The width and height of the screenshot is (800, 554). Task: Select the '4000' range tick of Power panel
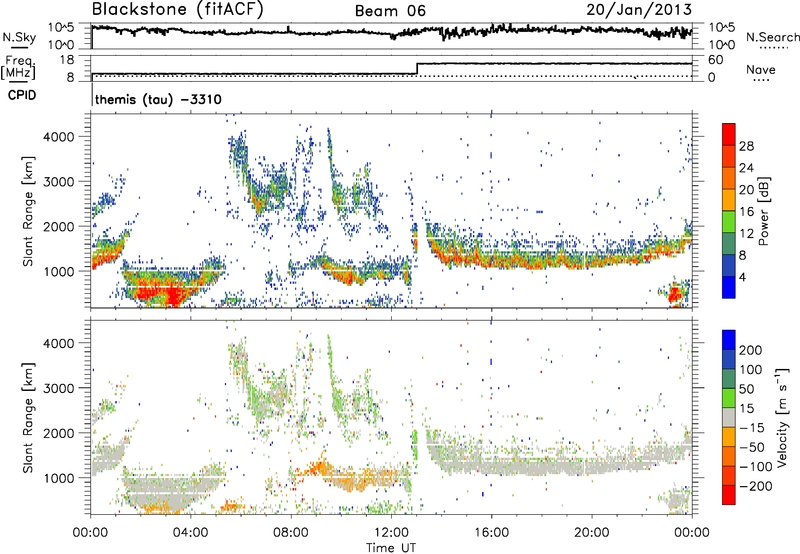click(x=59, y=137)
